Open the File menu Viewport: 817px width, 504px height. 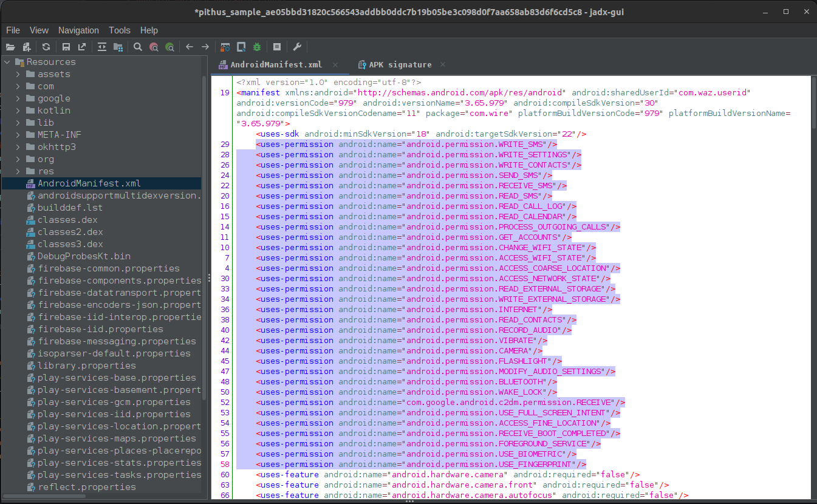(13, 30)
